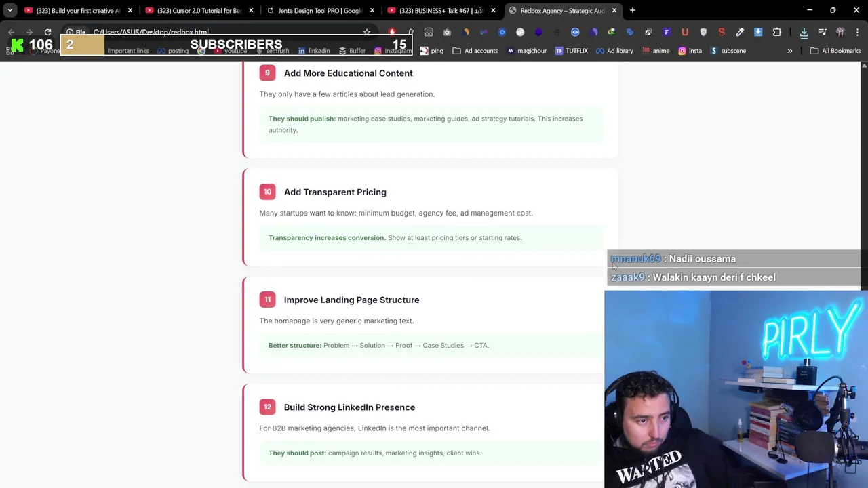Click the glasses reader extension icon
The width and height of the screenshot is (868, 488).
[429, 32]
